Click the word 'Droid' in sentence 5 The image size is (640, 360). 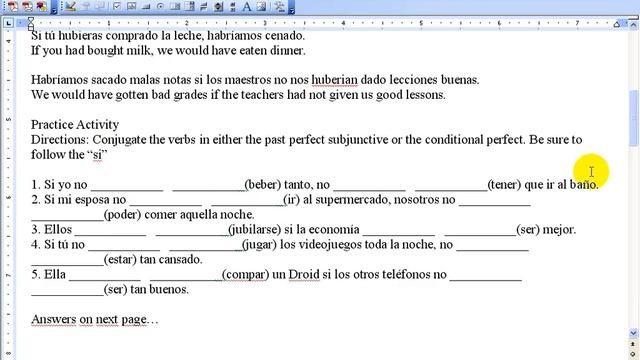pyautogui.click(x=304, y=274)
